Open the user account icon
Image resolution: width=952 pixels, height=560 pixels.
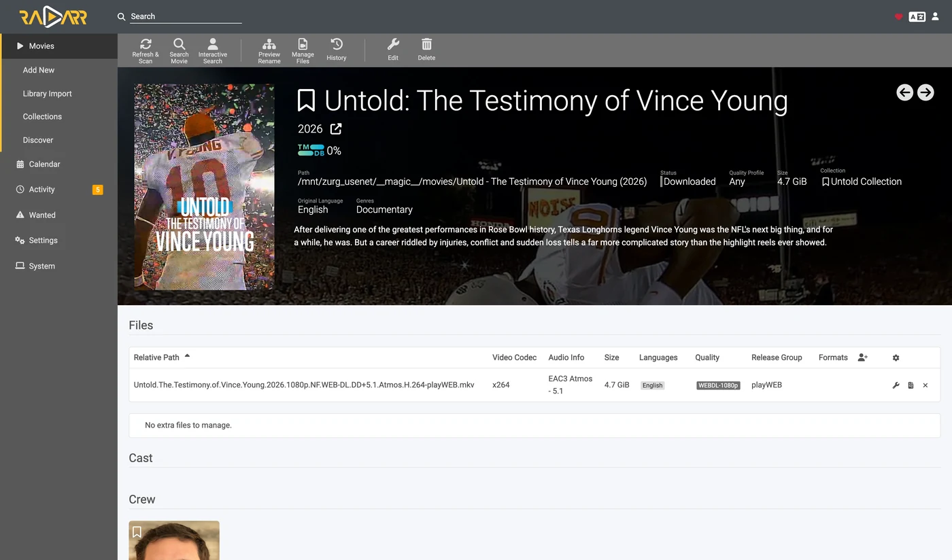click(935, 16)
